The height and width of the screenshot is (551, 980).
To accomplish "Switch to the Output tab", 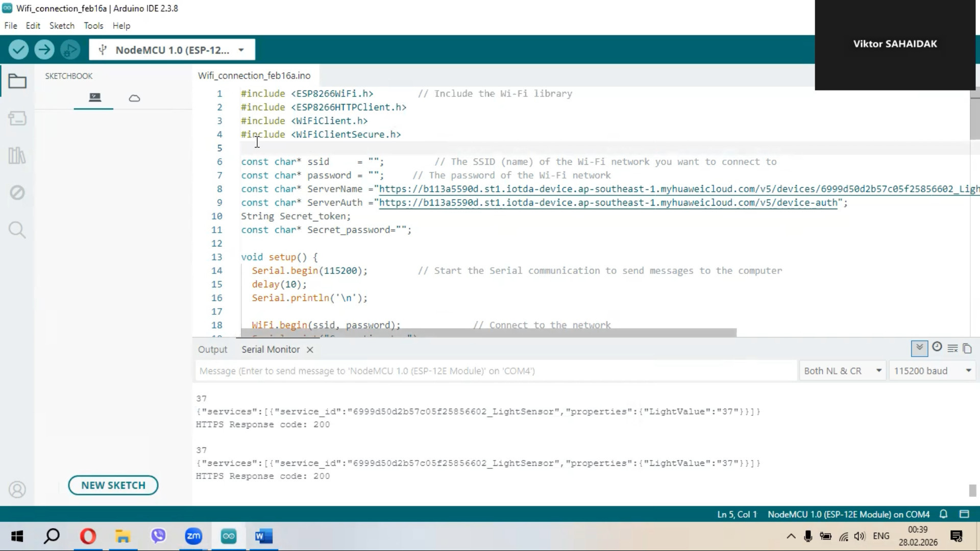I will (x=212, y=349).
